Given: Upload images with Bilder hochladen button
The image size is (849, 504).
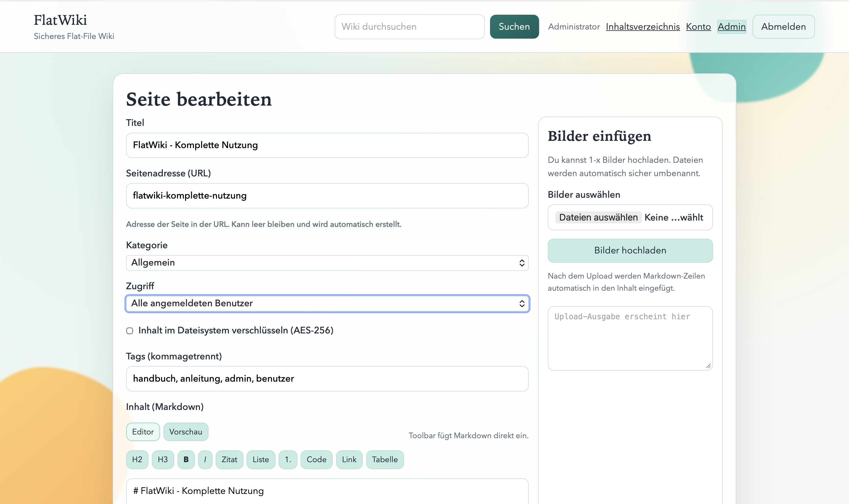Looking at the screenshot, I should click(x=630, y=250).
